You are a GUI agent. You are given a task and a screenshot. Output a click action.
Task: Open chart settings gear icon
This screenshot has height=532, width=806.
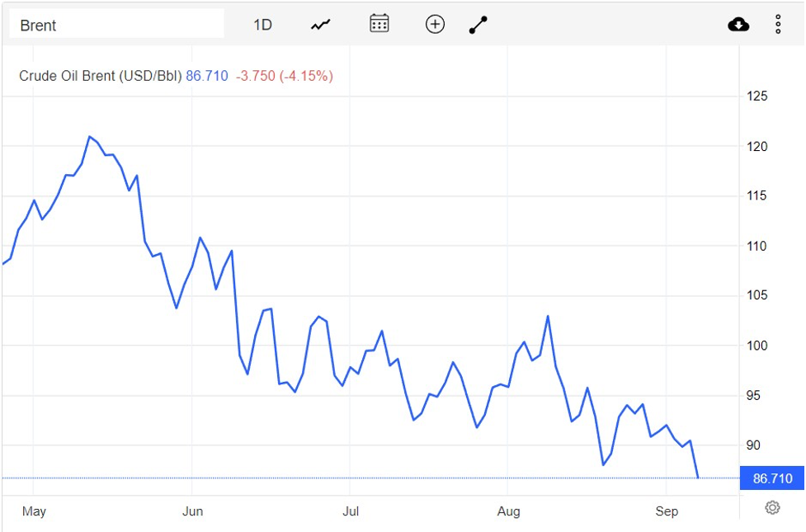[772, 507]
